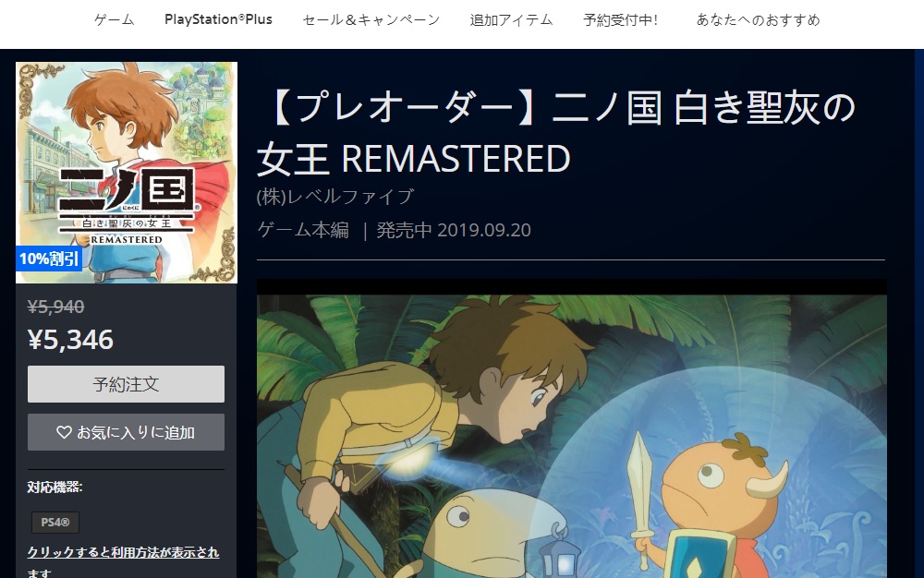Open the 予約受付中! menu item
This screenshot has width=924, height=578.
(x=621, y=20)
